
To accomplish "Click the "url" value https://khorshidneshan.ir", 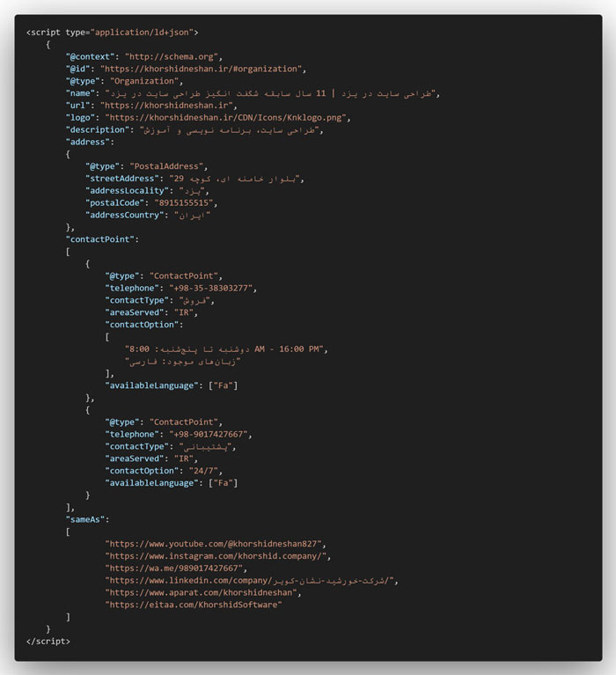I will 167,106.
